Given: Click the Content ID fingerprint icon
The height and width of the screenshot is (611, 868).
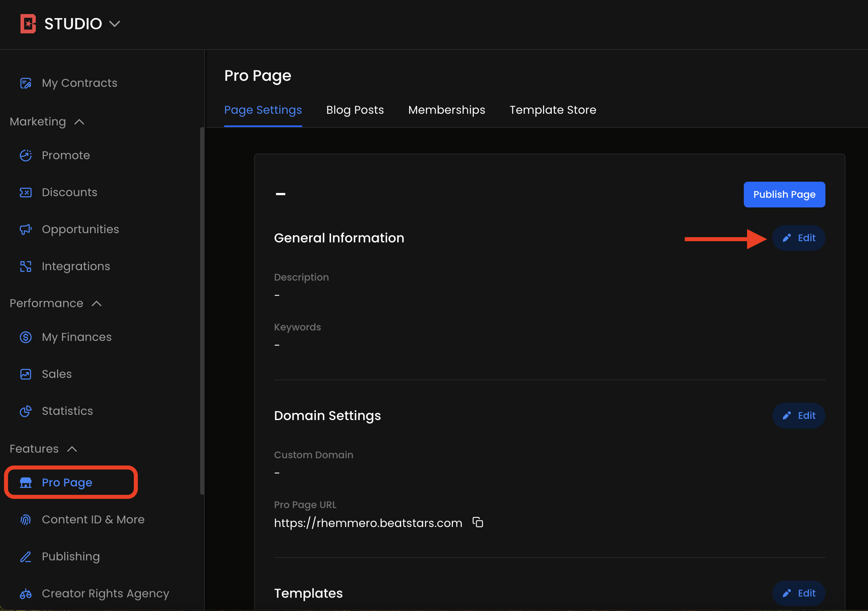Looking at the screenshot, I should point(26,520).
